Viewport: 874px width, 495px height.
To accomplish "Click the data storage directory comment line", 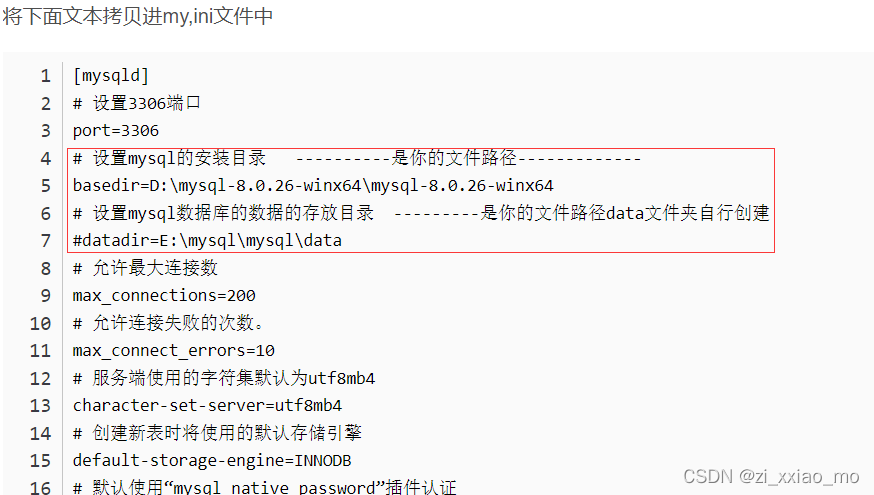I will [x=421, y=213].
